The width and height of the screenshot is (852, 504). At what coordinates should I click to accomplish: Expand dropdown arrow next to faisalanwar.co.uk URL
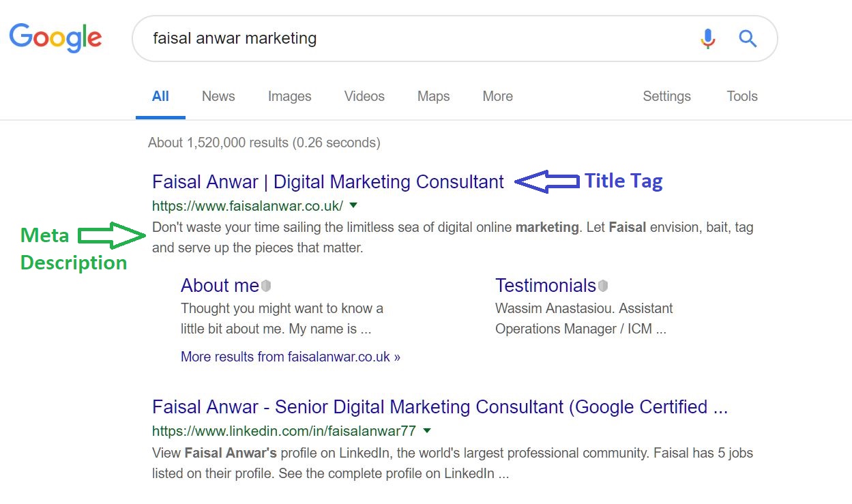(353, 205)
